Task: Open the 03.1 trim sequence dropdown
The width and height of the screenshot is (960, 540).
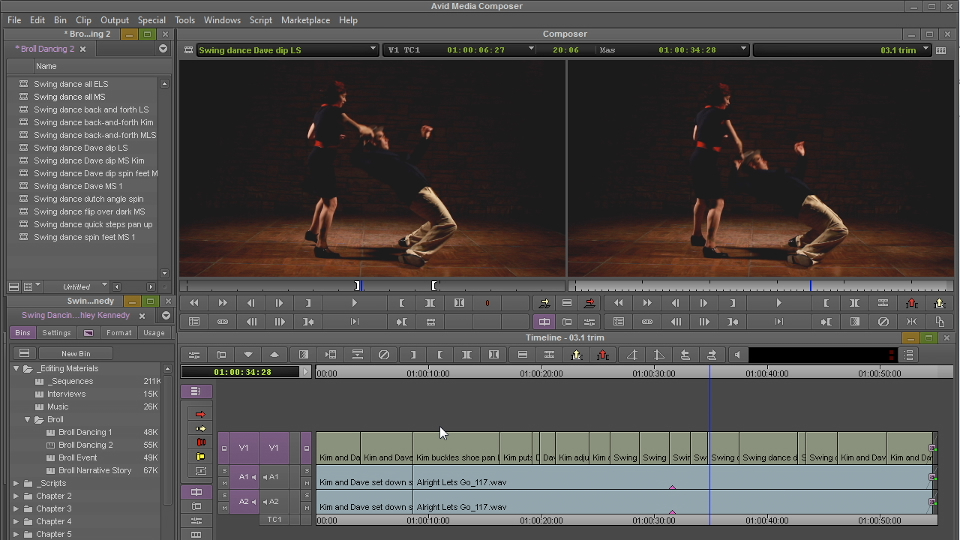Action: pos(926,49)
